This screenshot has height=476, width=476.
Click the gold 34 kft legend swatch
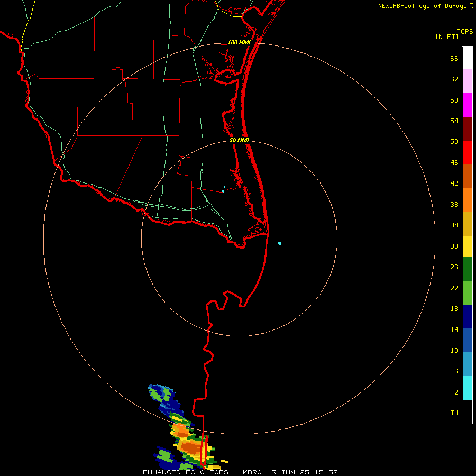[467, 224]
